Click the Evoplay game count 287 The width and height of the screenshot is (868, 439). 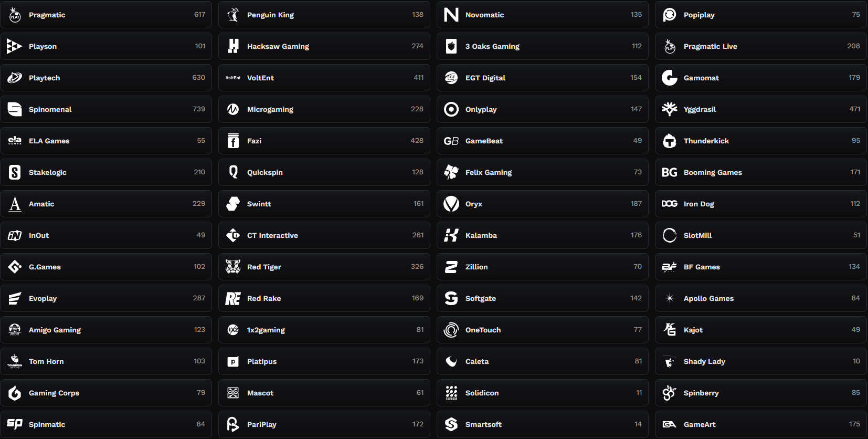tap(199, 298)
